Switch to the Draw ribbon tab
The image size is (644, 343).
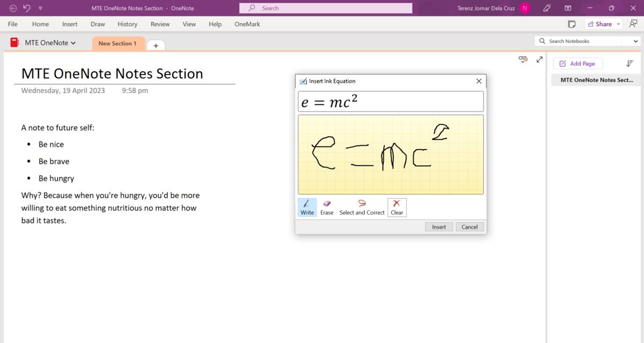coord(98,24)
